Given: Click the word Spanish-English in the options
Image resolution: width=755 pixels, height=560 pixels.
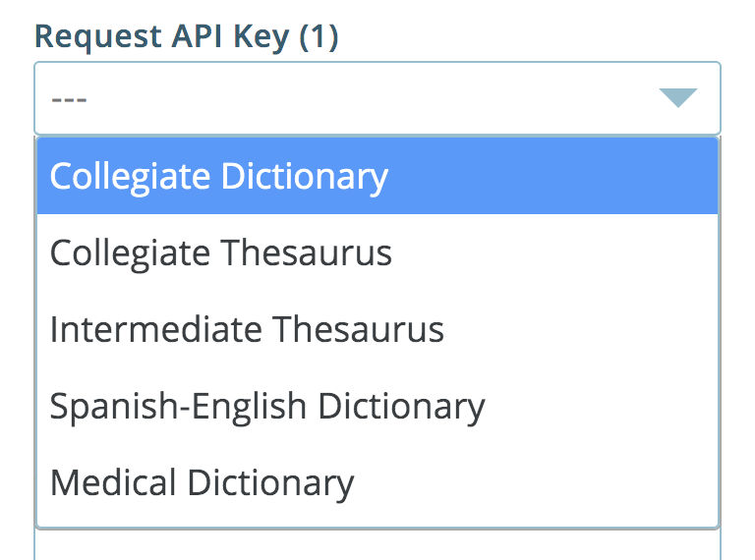Looking at the screenshot, I should coord(178,407).
